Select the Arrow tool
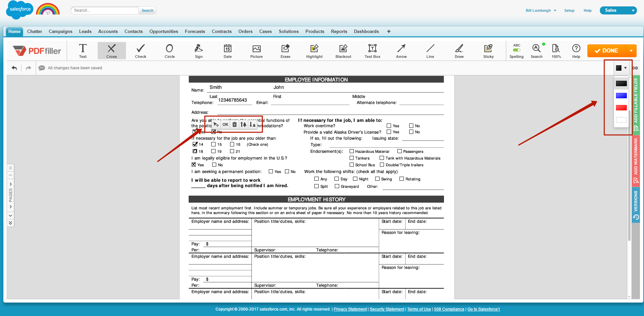Screen dimensions: 644x316 pyautogui.click(x=401, y=51)
